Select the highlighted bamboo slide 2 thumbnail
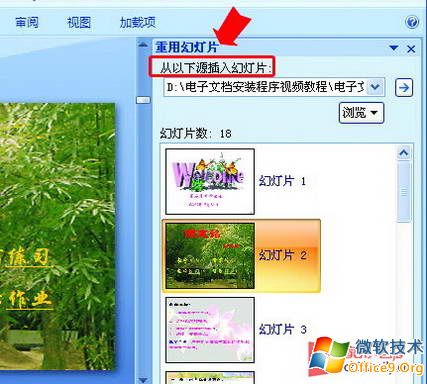The width and height of the screenshot is (427, 384). (210, 256)
